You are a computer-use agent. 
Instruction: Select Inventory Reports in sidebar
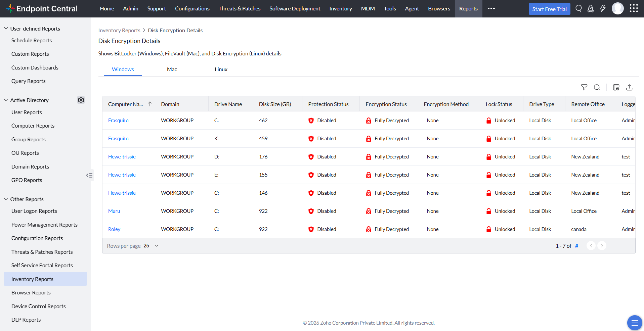45,279
